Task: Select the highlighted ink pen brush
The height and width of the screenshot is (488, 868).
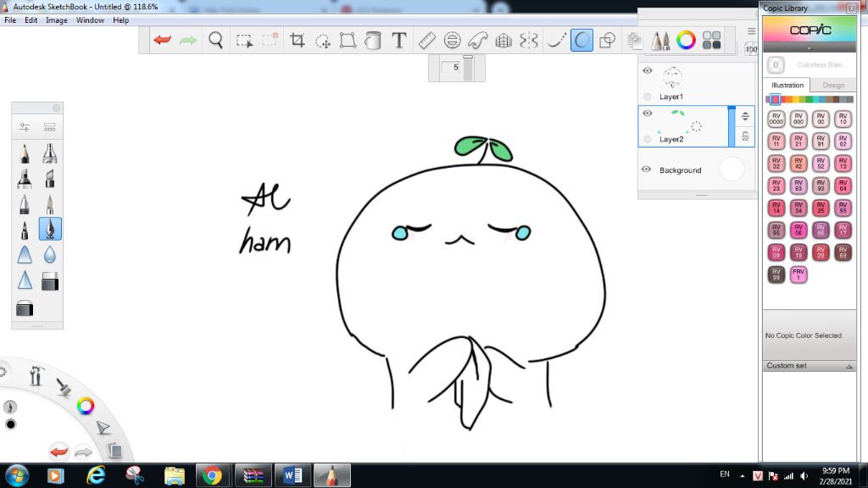Action: (50, 229)
